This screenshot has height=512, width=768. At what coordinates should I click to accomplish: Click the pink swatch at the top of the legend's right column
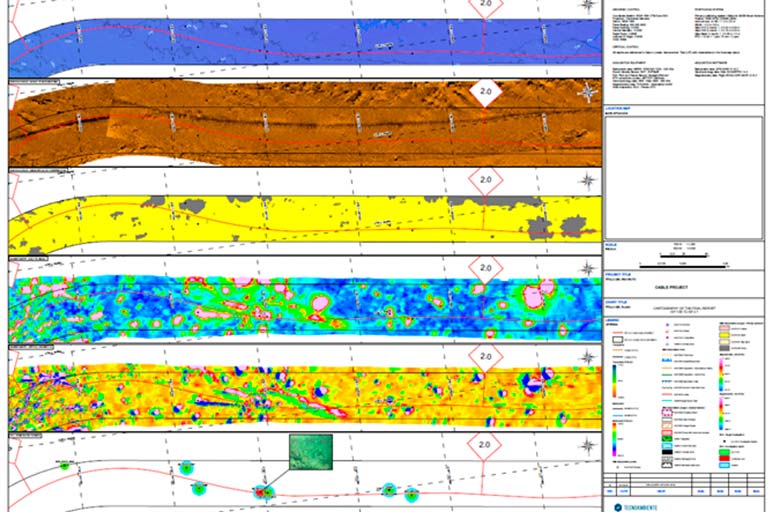click(x=725, y=328)
